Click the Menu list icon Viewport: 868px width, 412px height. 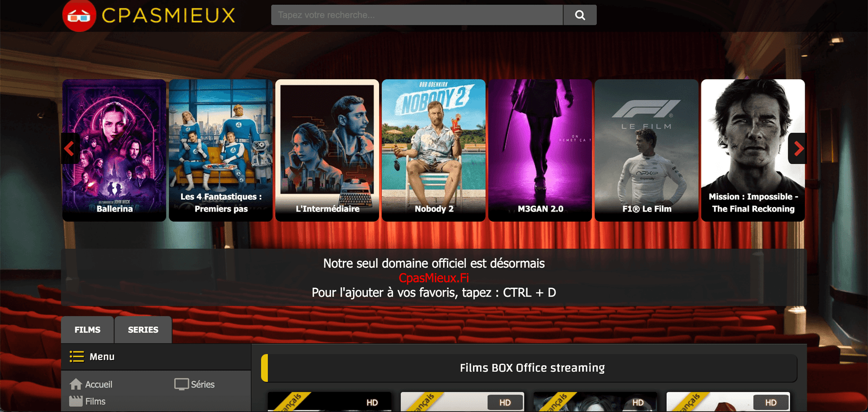coord(76,357)
